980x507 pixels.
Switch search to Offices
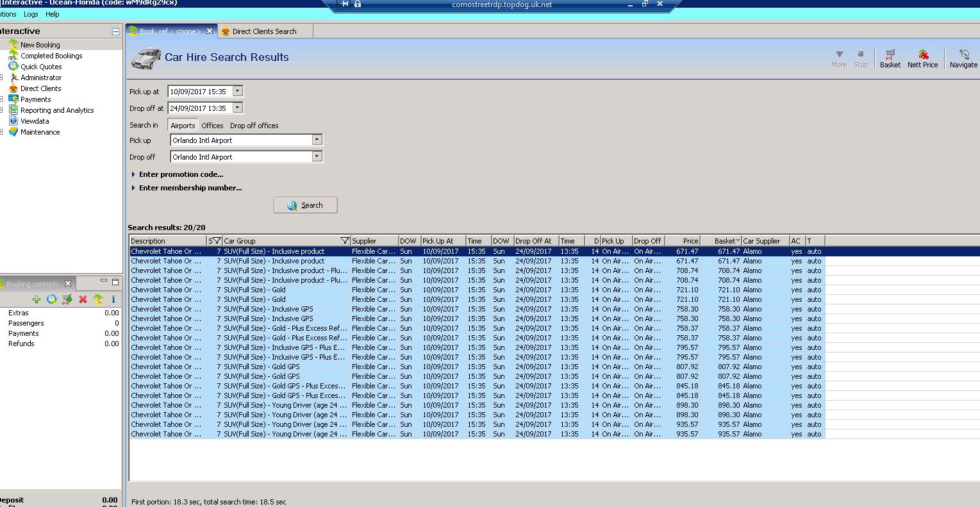point(212,126)
